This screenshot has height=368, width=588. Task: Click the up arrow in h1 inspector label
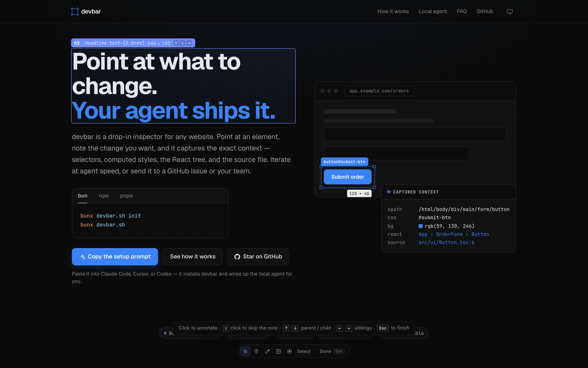(x=176, y=43)
